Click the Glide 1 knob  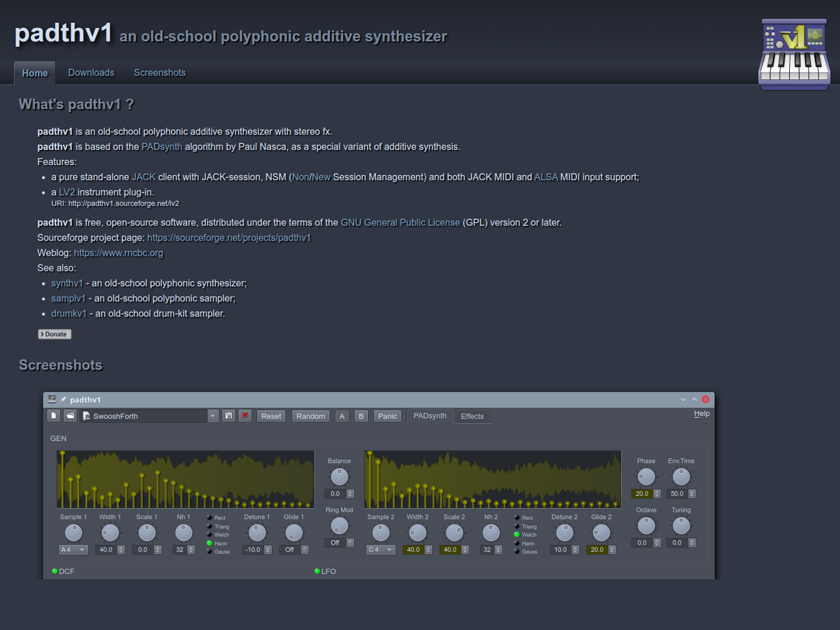coord(294,533)
